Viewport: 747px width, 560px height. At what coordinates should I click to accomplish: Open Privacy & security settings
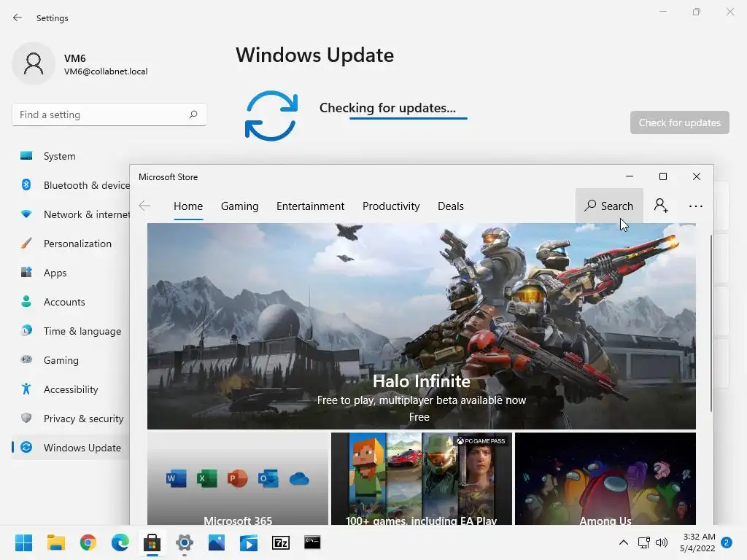71,419
